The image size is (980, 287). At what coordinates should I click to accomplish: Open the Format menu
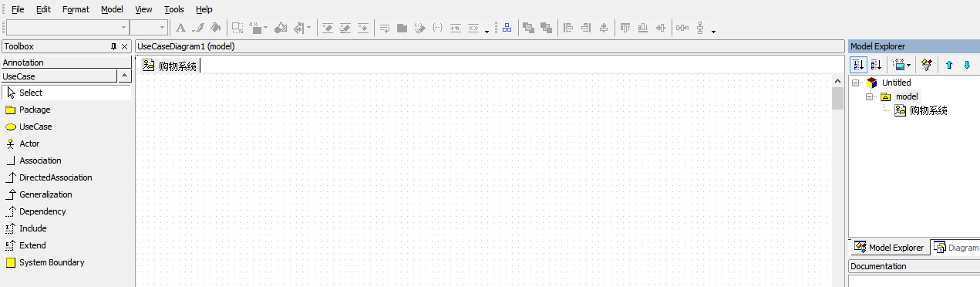(76, 9)
